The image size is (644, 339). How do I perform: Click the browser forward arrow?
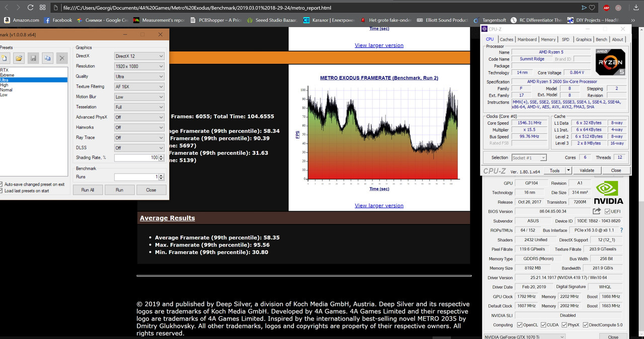[18, 8]
